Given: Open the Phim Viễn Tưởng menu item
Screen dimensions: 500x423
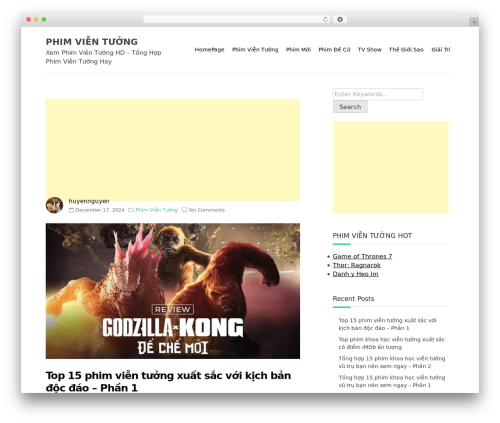Looking at the screenshot, I should pyautogui.click(x=255, y=50).
